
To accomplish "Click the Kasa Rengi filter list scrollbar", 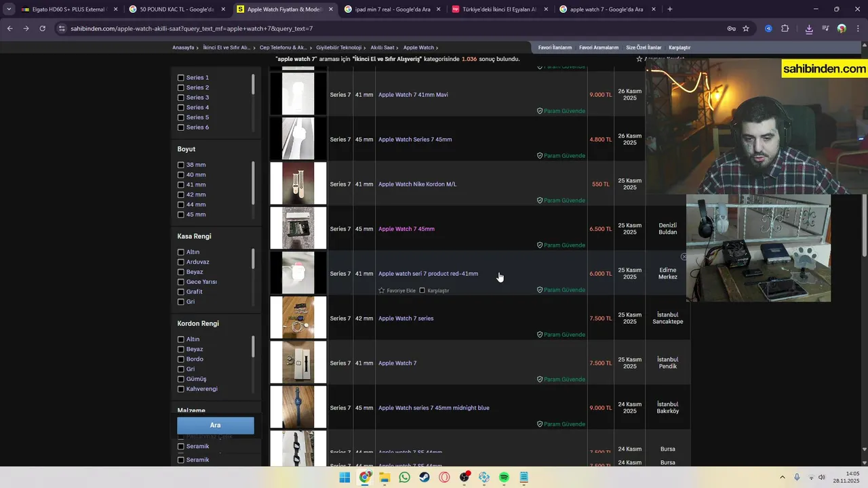I will tap(253, 258).
